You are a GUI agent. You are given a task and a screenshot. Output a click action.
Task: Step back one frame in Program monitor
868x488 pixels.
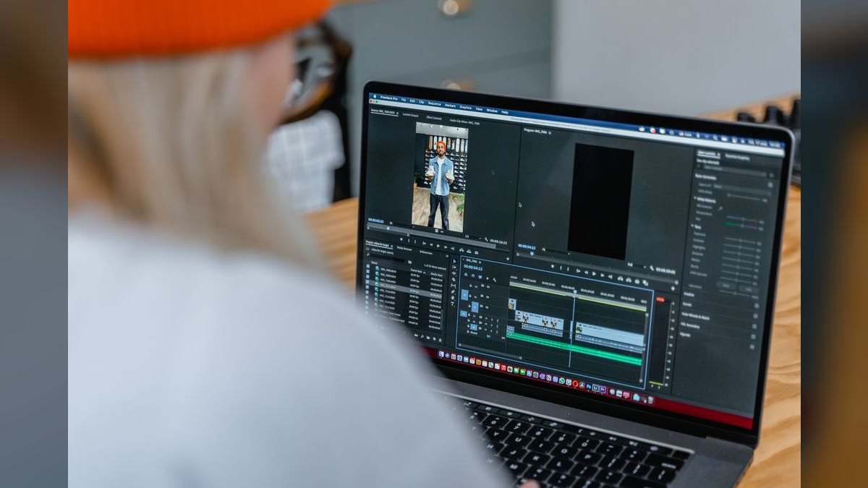(x=586, y=273)
